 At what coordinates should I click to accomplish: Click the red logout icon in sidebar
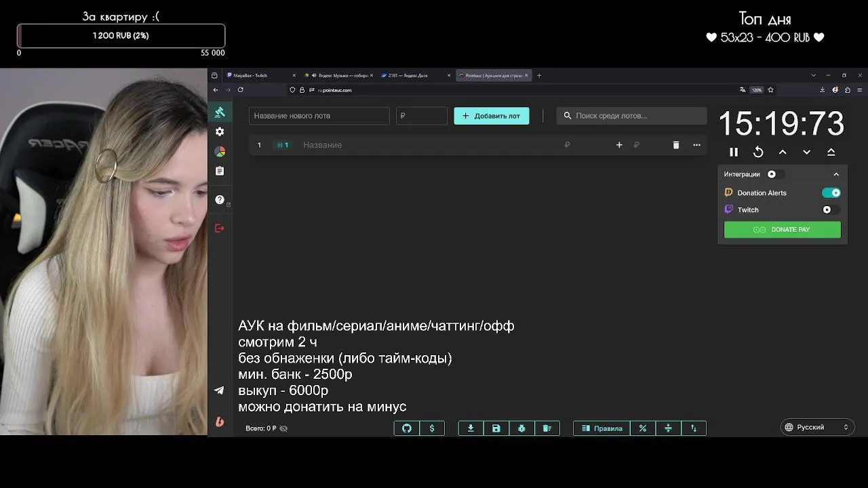(219, 228)
